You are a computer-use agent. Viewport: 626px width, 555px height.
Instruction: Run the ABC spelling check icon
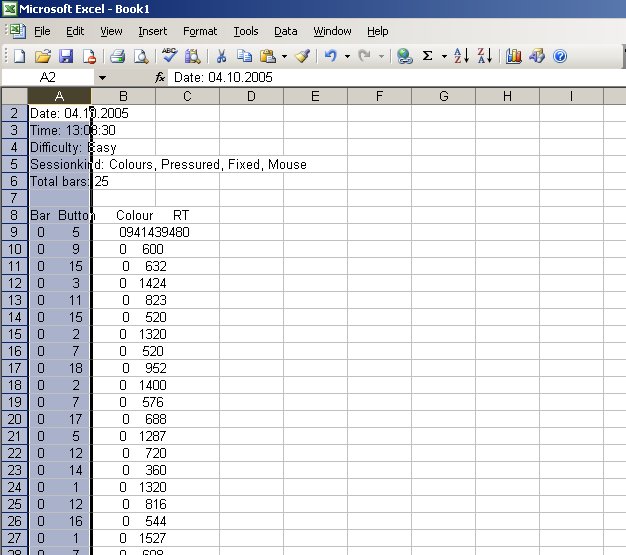click(169, 55)
